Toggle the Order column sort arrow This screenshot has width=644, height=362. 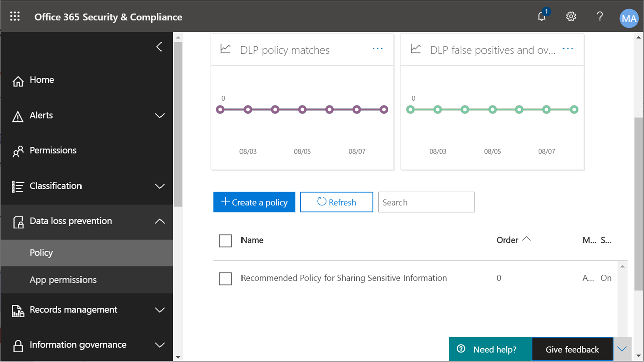coord(526,239)
